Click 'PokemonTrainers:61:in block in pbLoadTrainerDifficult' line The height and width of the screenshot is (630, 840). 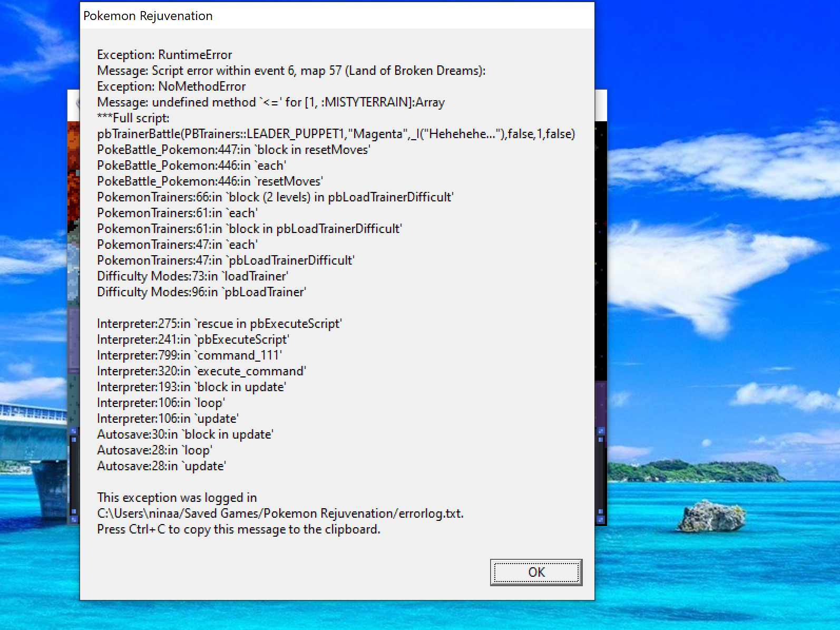tap(250, 229)
